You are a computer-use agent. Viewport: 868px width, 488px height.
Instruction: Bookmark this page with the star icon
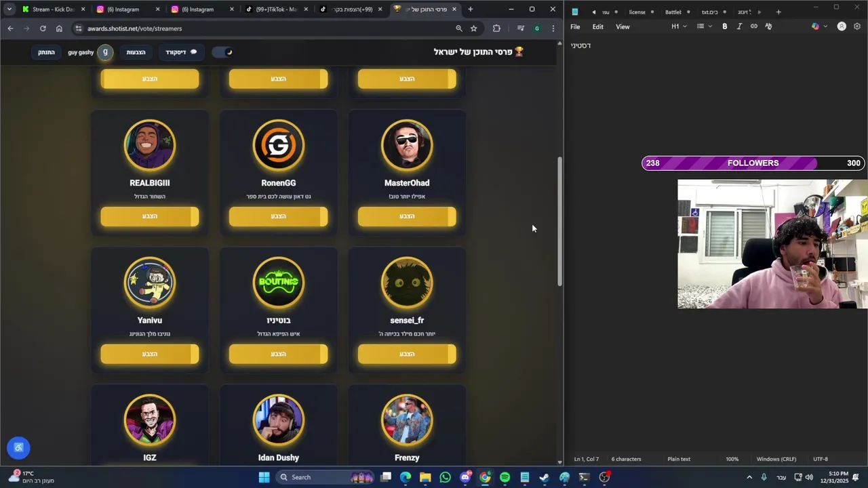(474, 28)
